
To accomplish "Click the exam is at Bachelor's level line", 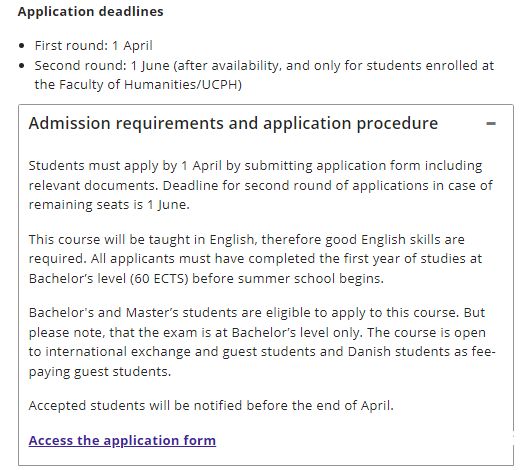I will [257, 333].
